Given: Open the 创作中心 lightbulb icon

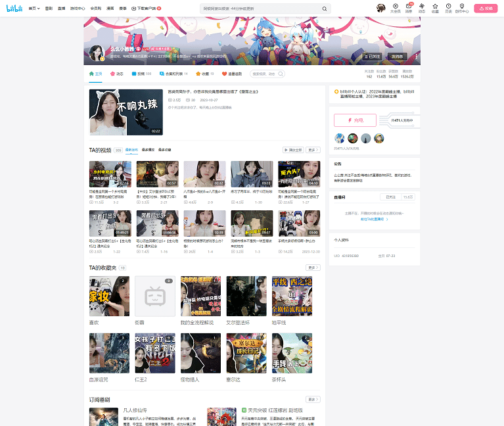Looking at the screenshot, I should (x=462, y=9).
